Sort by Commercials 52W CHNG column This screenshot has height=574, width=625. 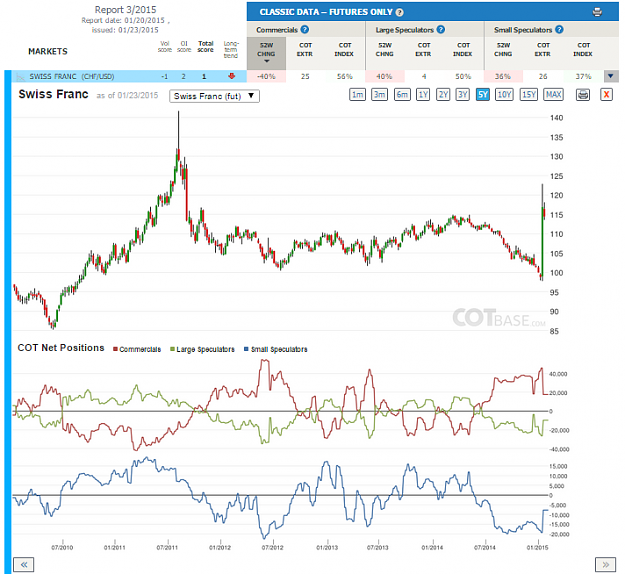click(x=266, y=53)
